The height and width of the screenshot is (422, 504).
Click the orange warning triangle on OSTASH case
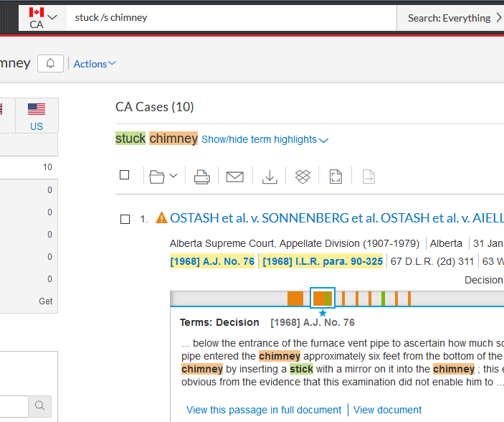click(161, 218)
